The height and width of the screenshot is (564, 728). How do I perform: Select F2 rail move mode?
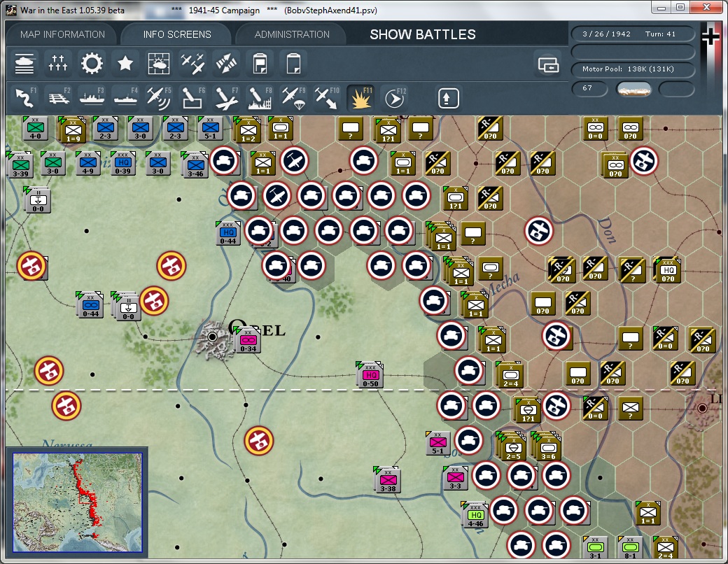tap(58, 97)
